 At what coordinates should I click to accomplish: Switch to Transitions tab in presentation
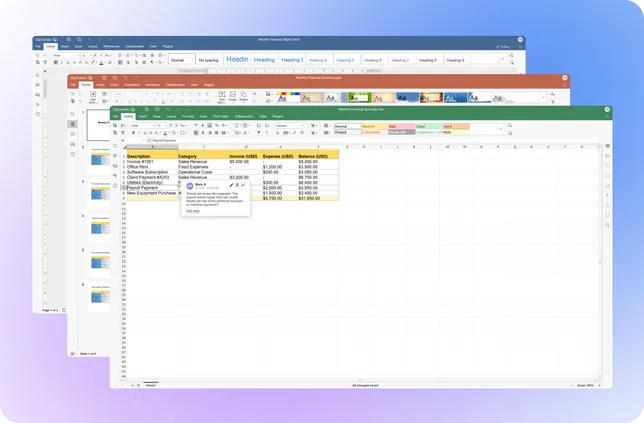tap(131, 85)
